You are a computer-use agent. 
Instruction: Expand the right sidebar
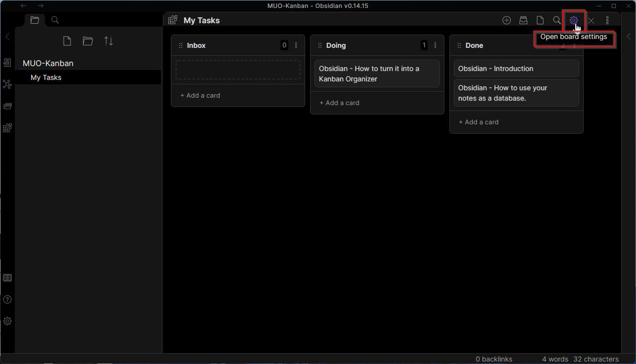click(x=629, y=36)
